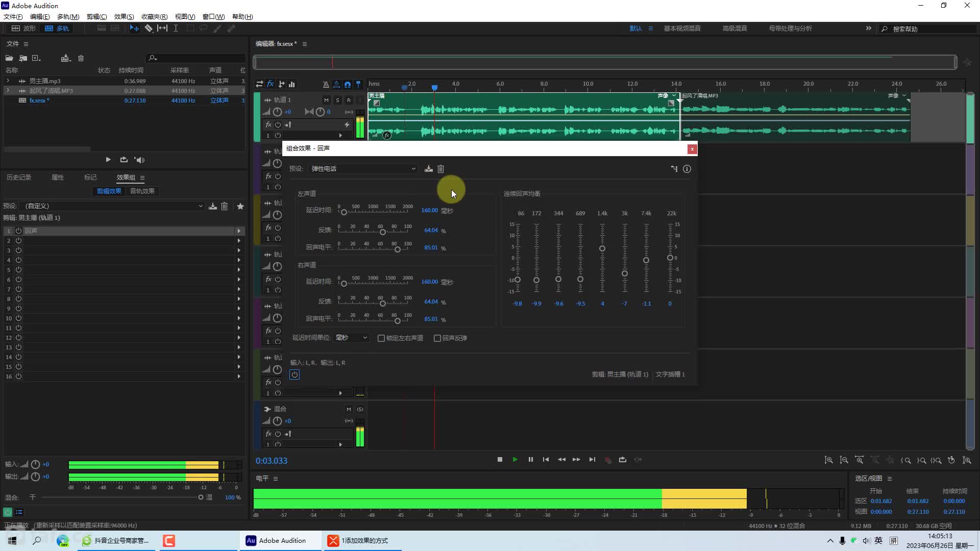This screenshot has width=980, height=551.
Task: Open the 效果(S) menu
Action: [x=124, y=17]
